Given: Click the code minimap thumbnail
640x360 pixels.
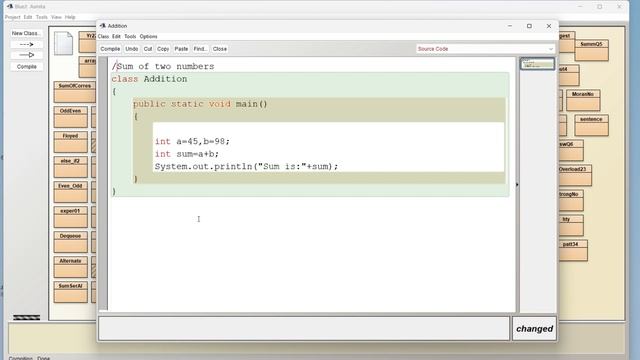Looking at the screenshot, I should pos(537,64).
